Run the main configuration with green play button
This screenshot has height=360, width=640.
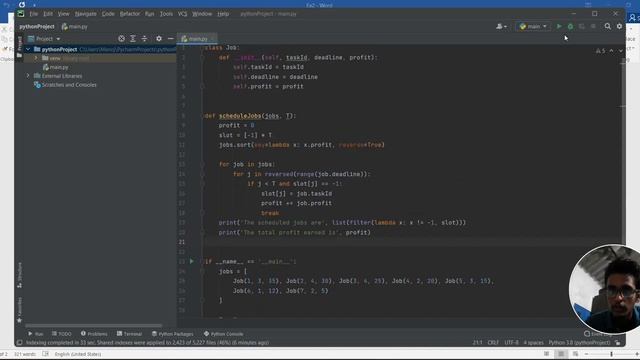tap(559, 26)
